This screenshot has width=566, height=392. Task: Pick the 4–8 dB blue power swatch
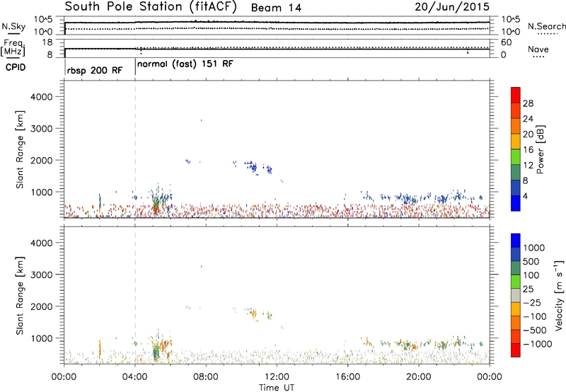pyautogui.click(x=516, y=188)
